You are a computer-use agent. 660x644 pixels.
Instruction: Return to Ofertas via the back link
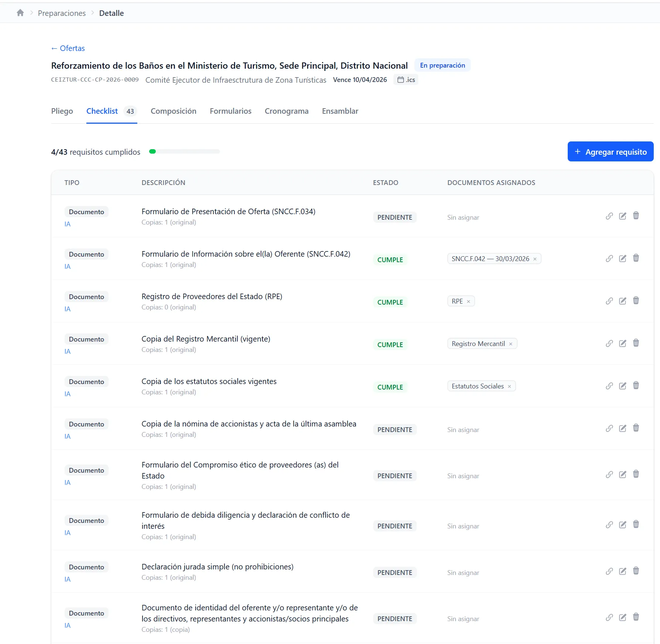coord(68,48)
